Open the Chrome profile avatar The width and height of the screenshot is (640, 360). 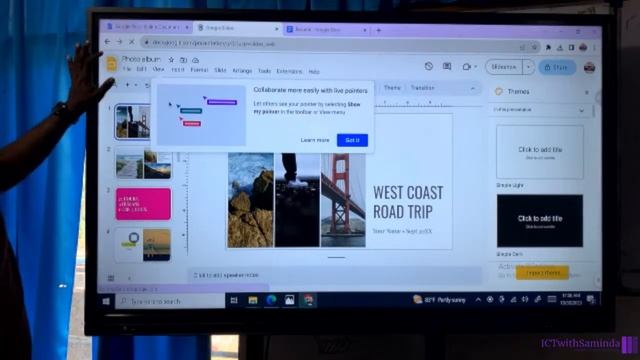(583, 48)
